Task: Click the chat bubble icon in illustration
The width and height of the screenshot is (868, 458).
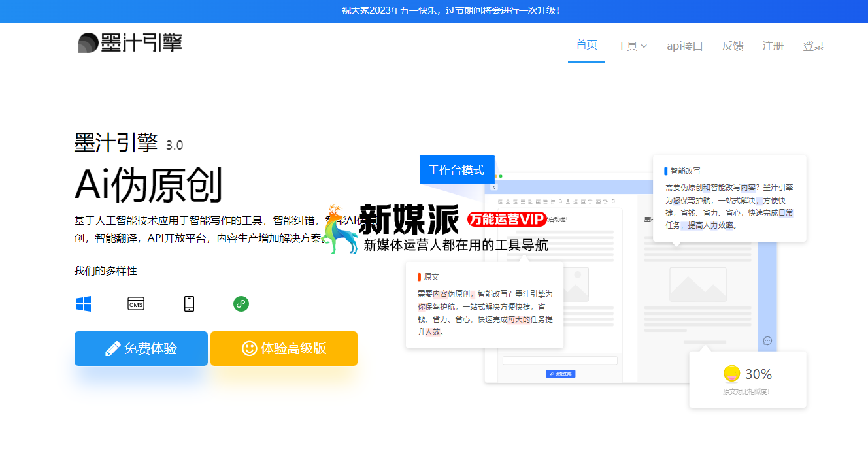Action: pos(767,340)
